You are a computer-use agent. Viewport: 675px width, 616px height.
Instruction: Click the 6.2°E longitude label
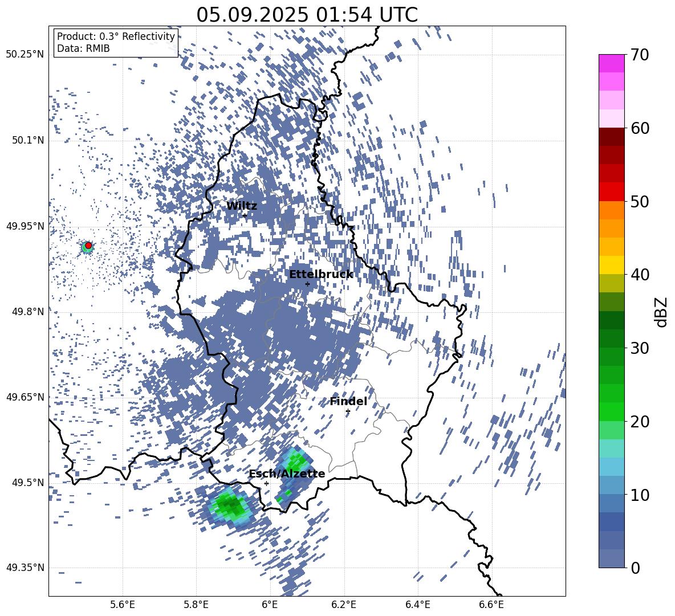click(344, 605)
